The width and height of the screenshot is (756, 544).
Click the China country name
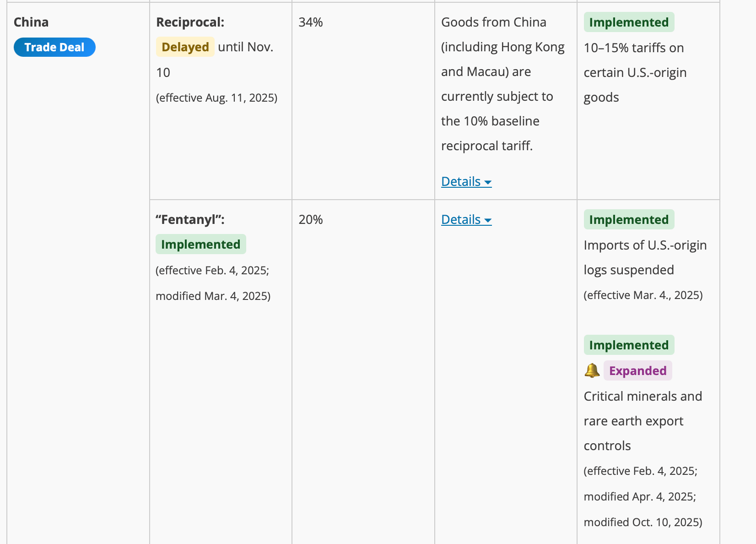tap(31, 22)
